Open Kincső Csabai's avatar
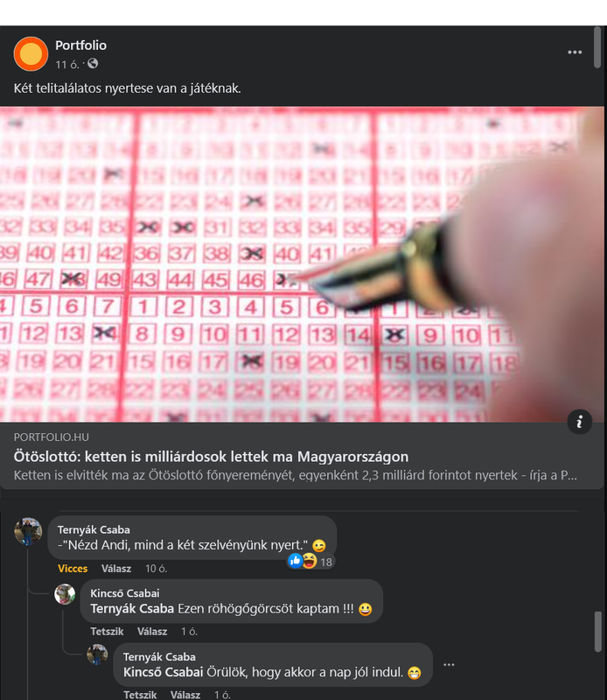This screenshot has width=607, height=700. coord(65,594)
